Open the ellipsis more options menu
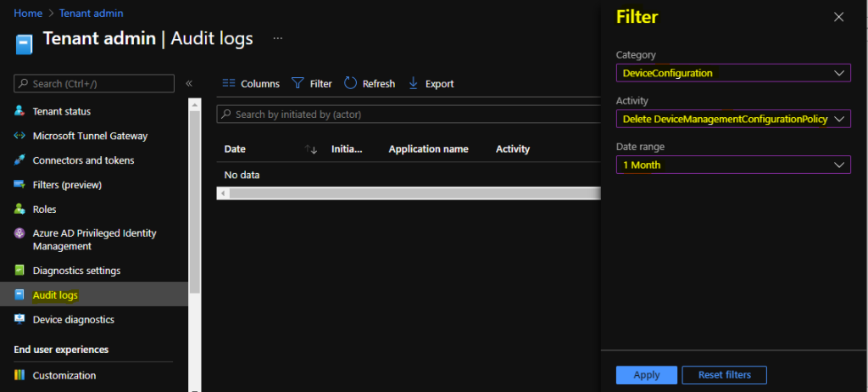 [278, 38]
